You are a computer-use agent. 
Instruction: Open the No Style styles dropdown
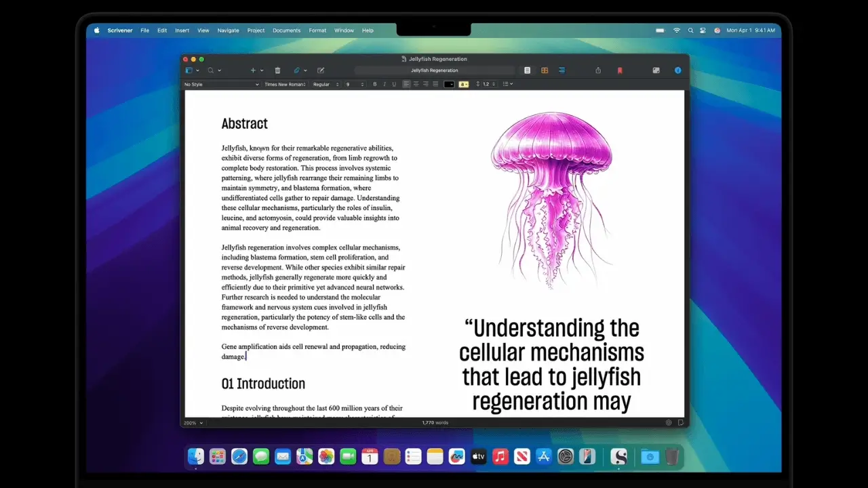(x=220, y=84)
